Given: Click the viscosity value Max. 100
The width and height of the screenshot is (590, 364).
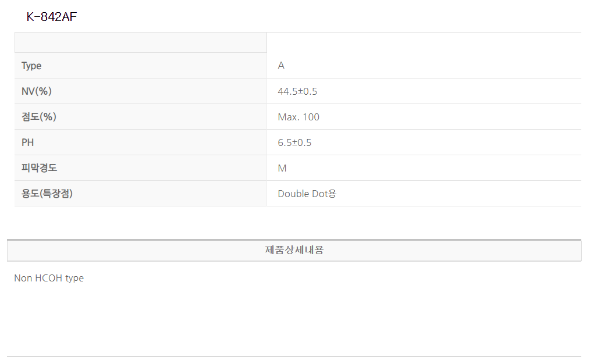Looking at the screenshot, I should coord(298,117).
